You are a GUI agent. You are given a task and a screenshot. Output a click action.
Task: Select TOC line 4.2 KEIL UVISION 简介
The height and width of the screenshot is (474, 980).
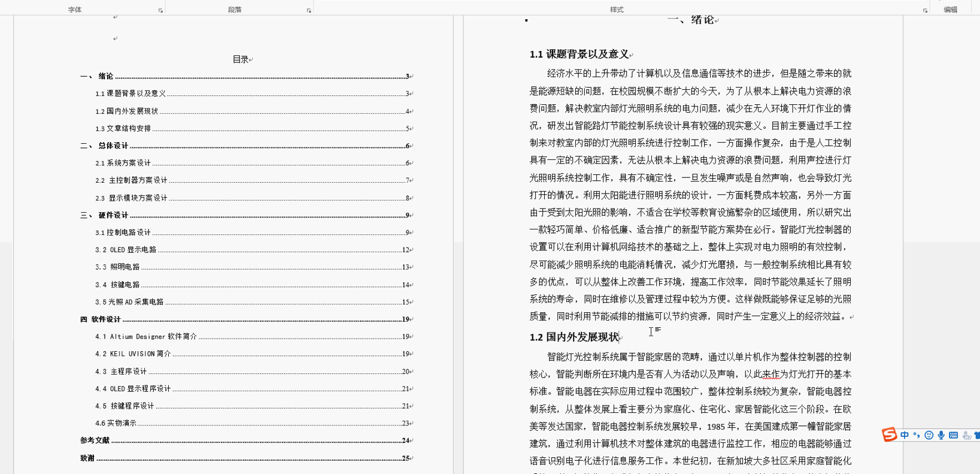click(254, 354)
